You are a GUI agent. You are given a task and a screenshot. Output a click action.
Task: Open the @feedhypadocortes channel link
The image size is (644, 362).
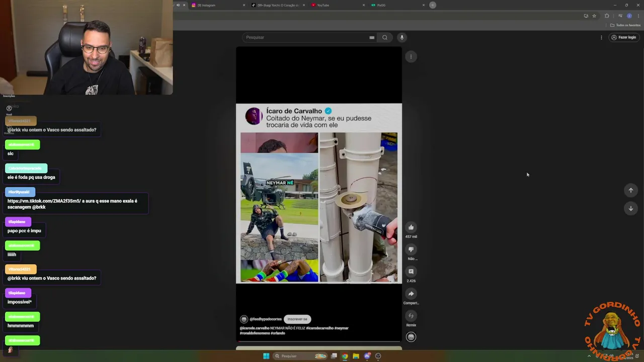tap(266, 319)
